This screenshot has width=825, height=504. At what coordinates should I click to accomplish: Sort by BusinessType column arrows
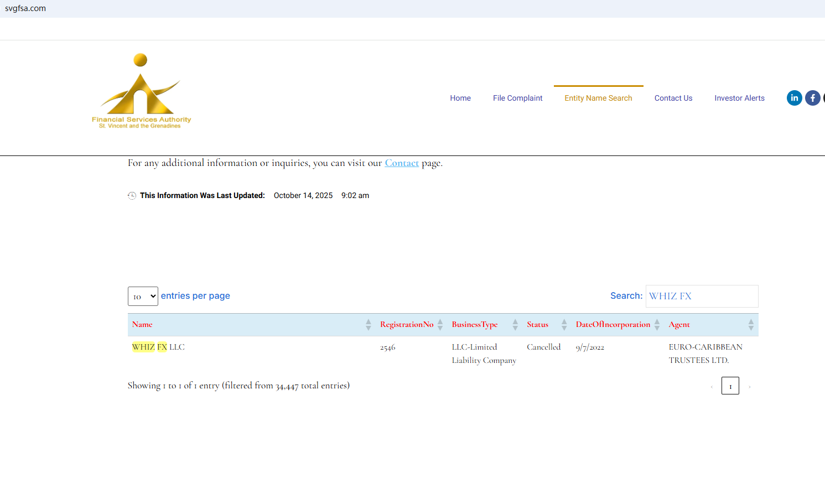[515, 325]
